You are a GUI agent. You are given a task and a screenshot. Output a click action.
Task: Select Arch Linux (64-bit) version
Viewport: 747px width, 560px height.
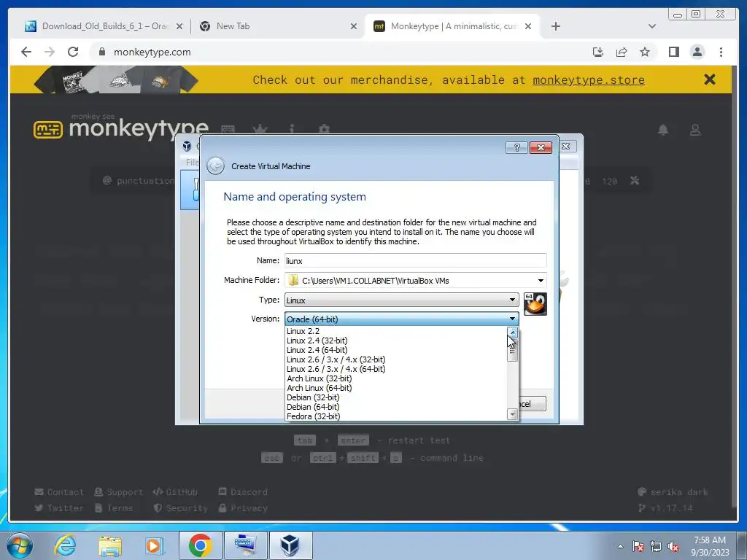(x=396, y=388)
